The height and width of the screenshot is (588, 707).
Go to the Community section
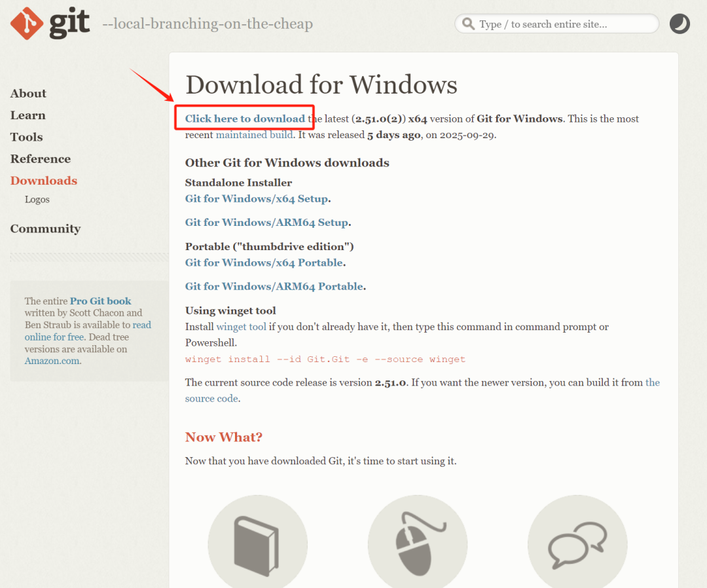[46, 229]
